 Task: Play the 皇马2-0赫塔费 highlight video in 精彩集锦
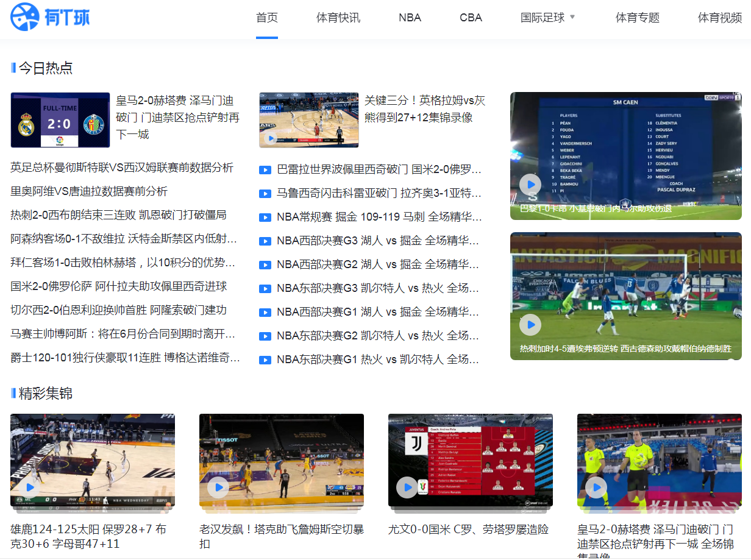pos(596,487)
